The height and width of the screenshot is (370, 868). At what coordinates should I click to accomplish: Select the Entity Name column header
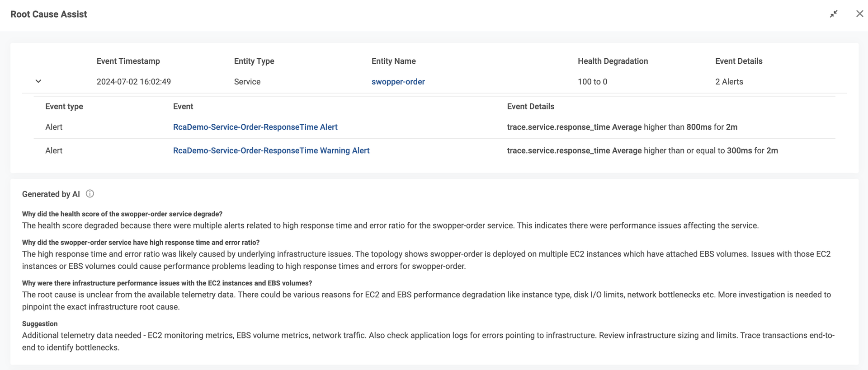pyautogui.click(x=393, y=61)
